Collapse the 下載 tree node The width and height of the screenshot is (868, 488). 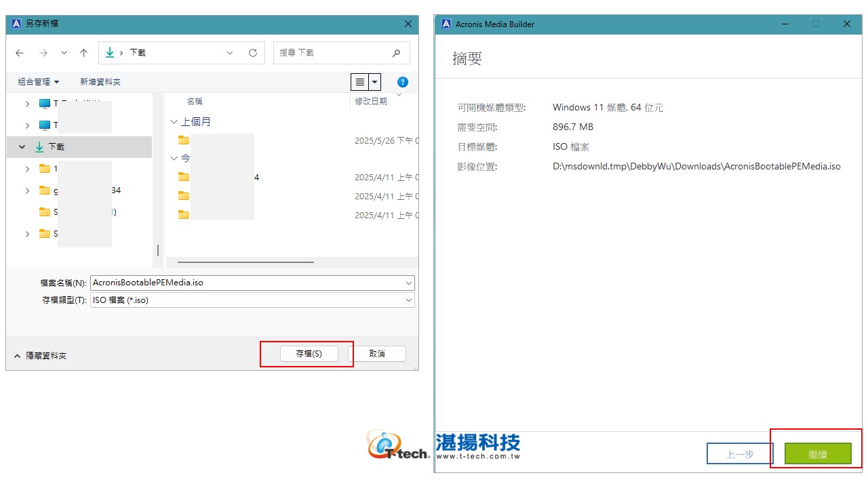pyautogui.click(x=22, y=146)
